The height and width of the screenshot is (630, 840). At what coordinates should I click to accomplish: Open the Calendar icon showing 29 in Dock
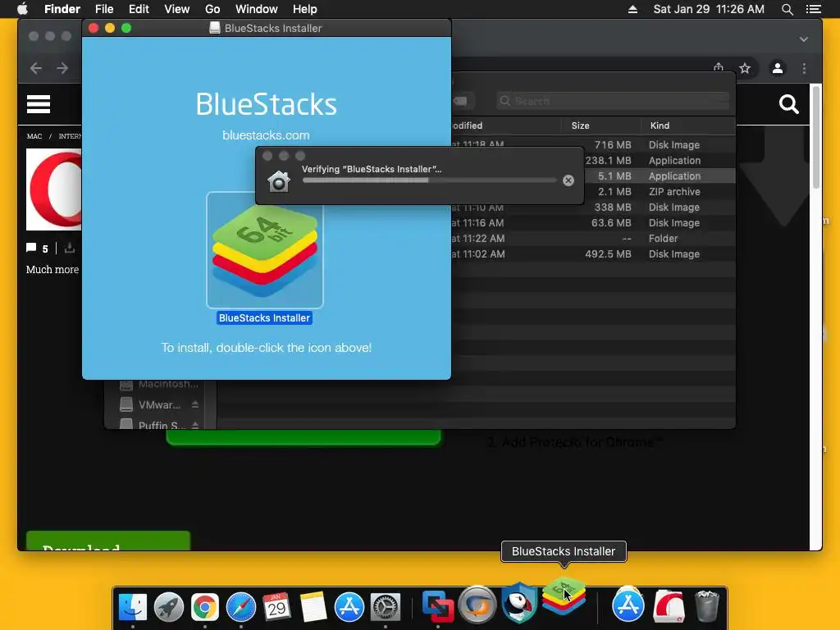click(277, 608)
